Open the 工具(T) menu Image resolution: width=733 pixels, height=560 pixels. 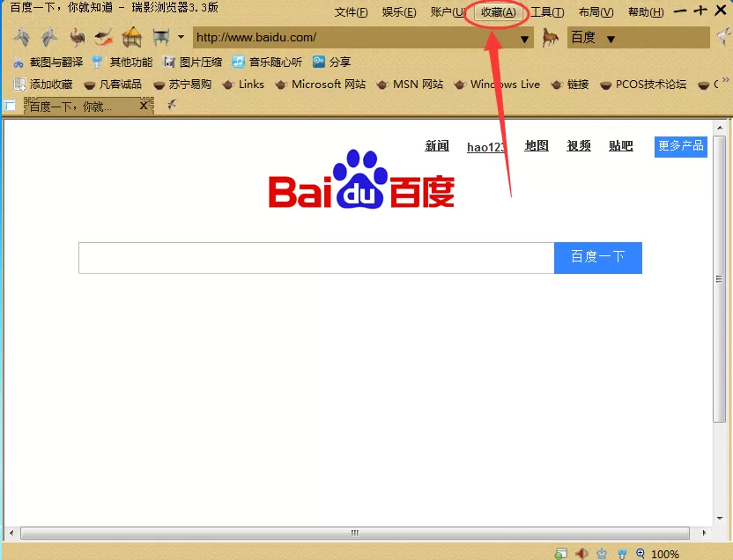pos(547,12)
